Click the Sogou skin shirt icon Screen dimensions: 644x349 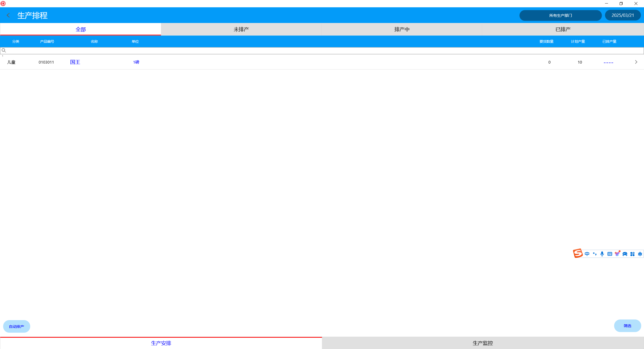[617, 254]
